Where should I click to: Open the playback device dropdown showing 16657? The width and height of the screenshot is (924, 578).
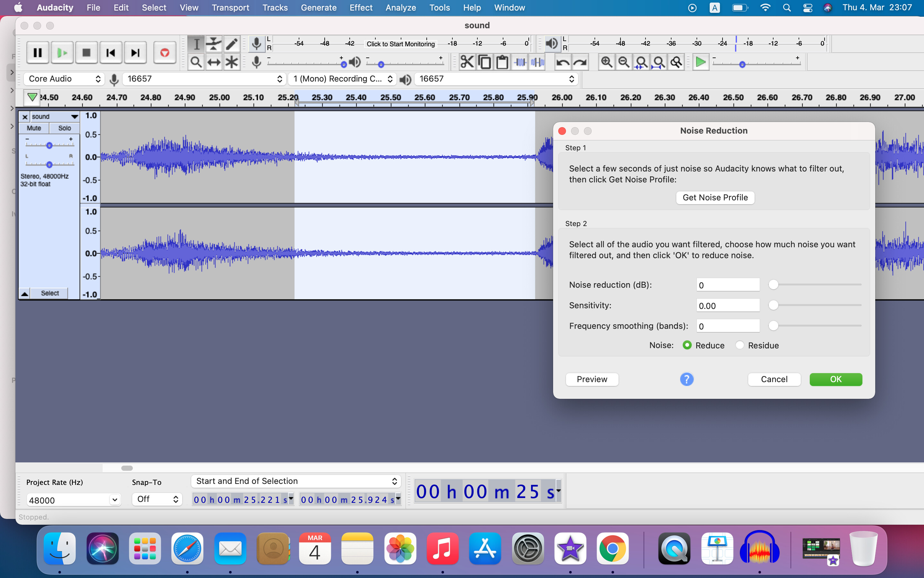pos(496,79)
